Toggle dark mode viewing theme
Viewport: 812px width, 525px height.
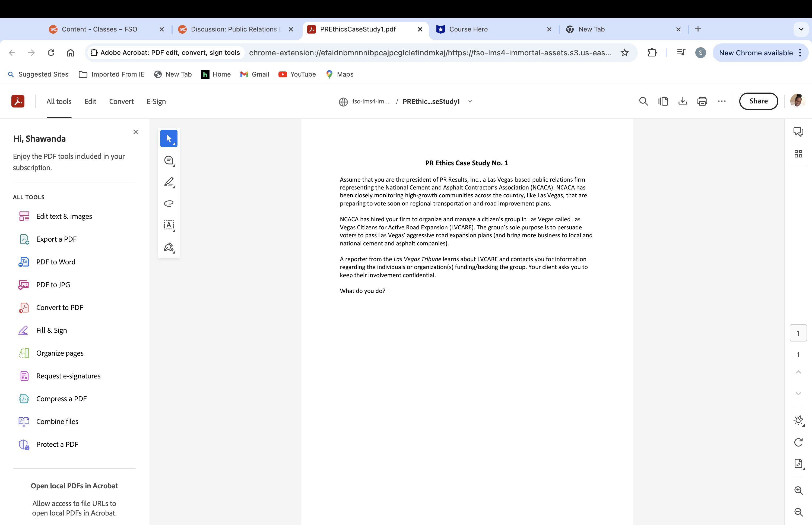tap(799, 420)
